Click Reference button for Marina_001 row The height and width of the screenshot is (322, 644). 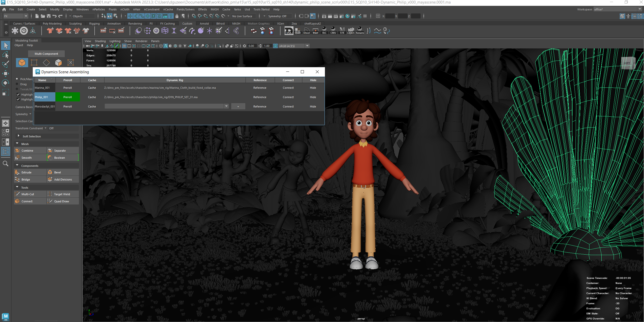coord(260,88)
